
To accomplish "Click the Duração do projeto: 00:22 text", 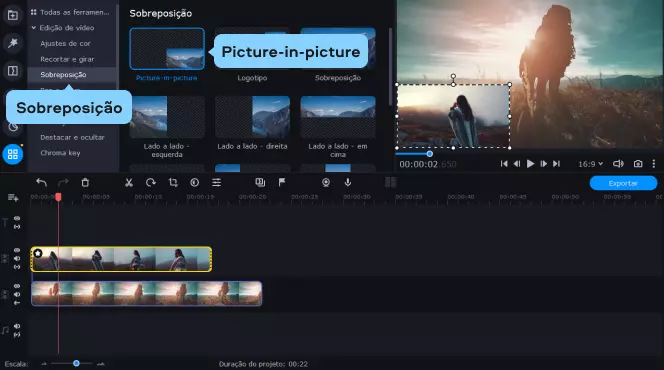I will coord(263,364).
